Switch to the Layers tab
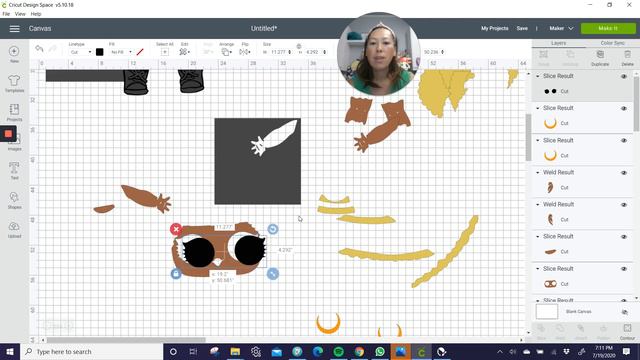 559,43
